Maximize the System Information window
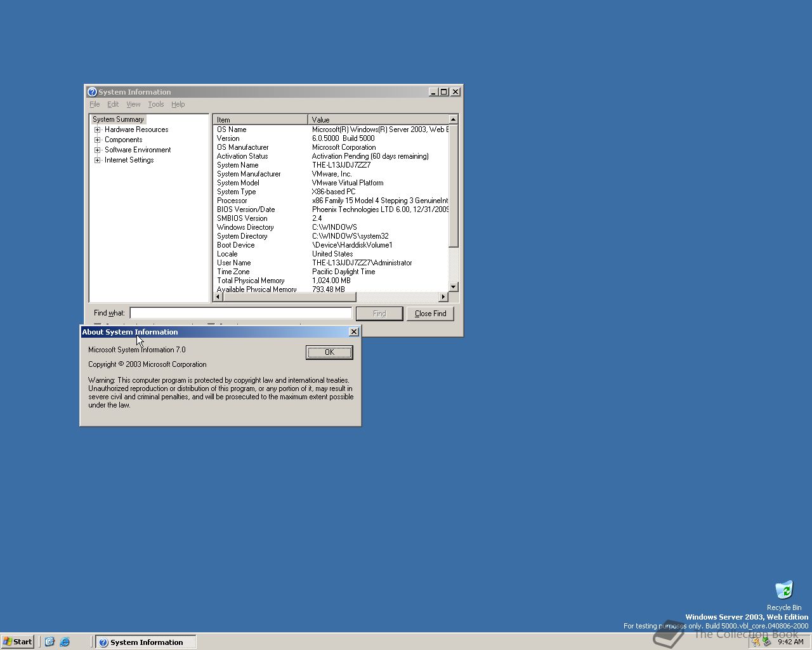This screenshot has width=812, height=650. 444,92
